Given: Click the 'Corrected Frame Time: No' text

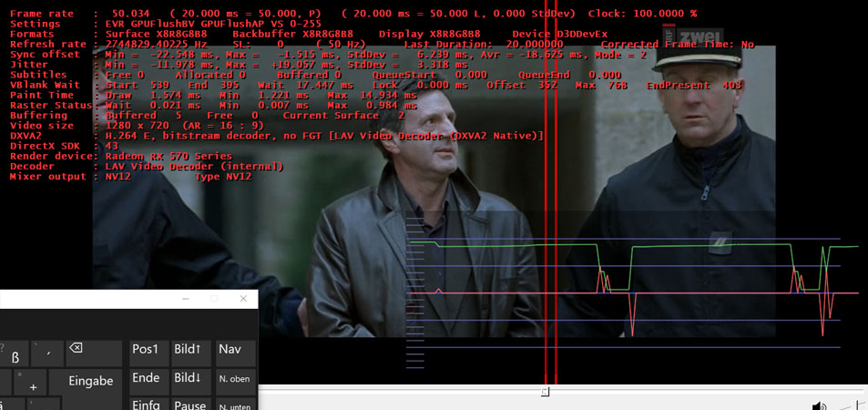Looking at the screenshot, I should tap(678, 45).
